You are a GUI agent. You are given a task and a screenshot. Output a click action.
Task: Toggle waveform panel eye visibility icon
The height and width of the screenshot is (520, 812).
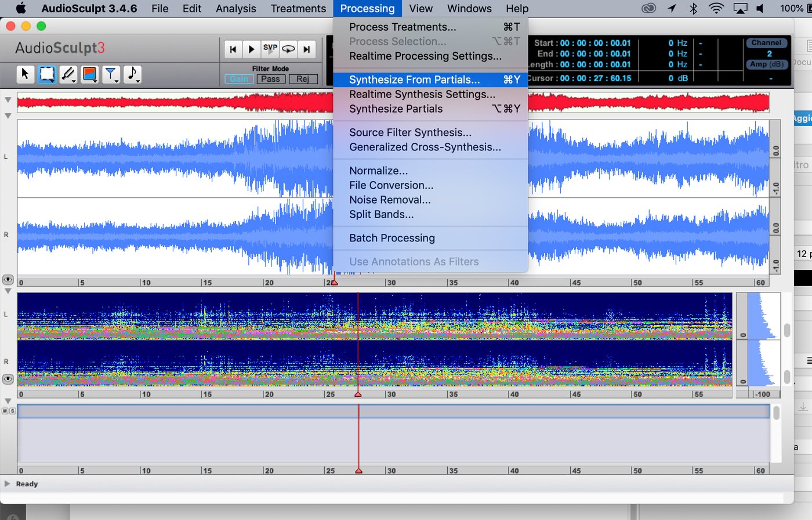[x=8, y=280]
